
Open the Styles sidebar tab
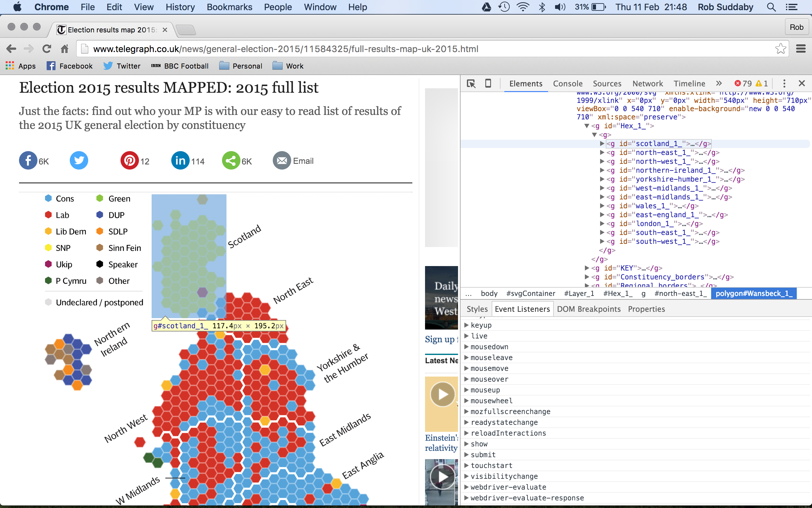[x=477, y=309]
